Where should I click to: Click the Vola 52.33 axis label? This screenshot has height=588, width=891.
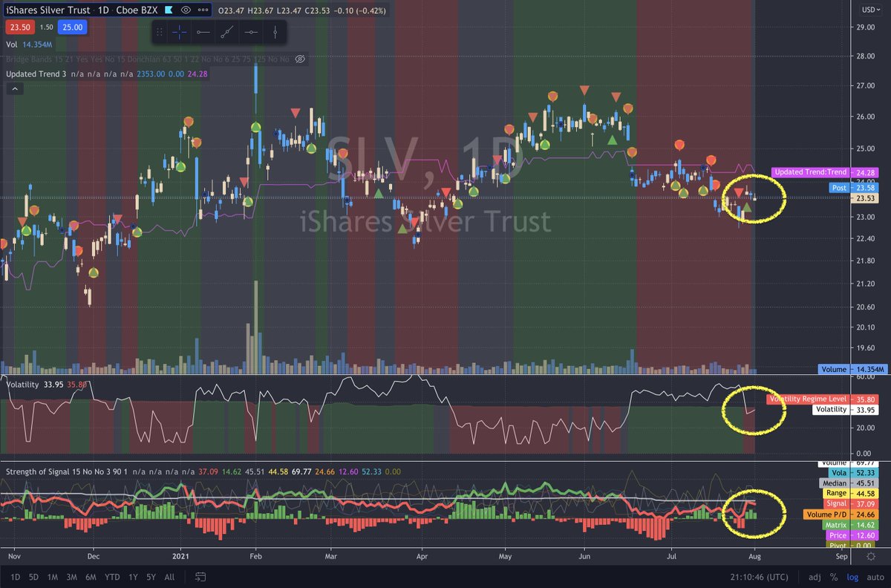[853, 472]
